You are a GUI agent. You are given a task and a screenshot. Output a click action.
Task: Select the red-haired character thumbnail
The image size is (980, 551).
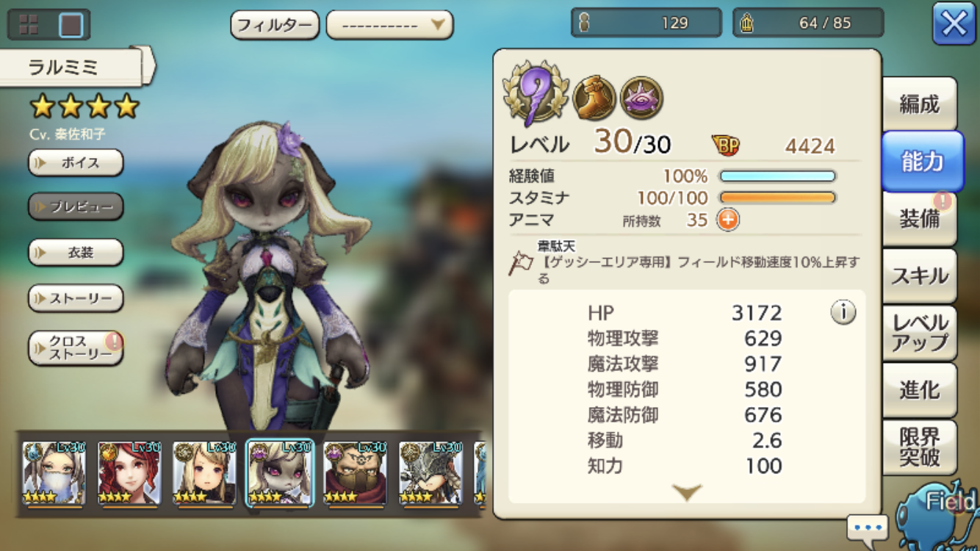129,473
